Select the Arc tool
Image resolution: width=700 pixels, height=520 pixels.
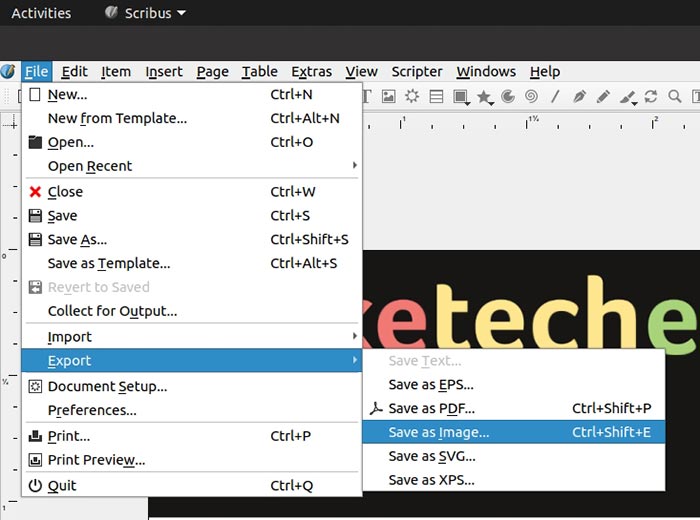[508, 96]
